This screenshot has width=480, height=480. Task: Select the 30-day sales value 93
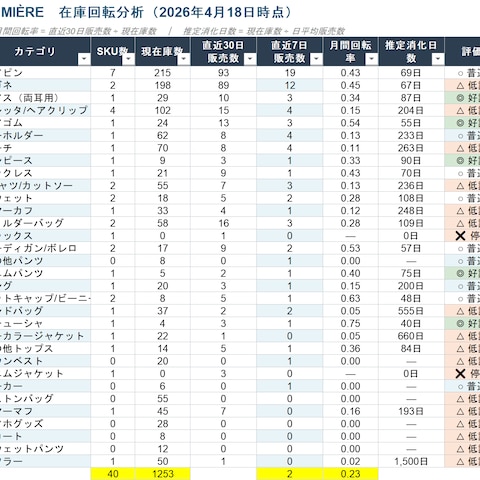[223, 73]
